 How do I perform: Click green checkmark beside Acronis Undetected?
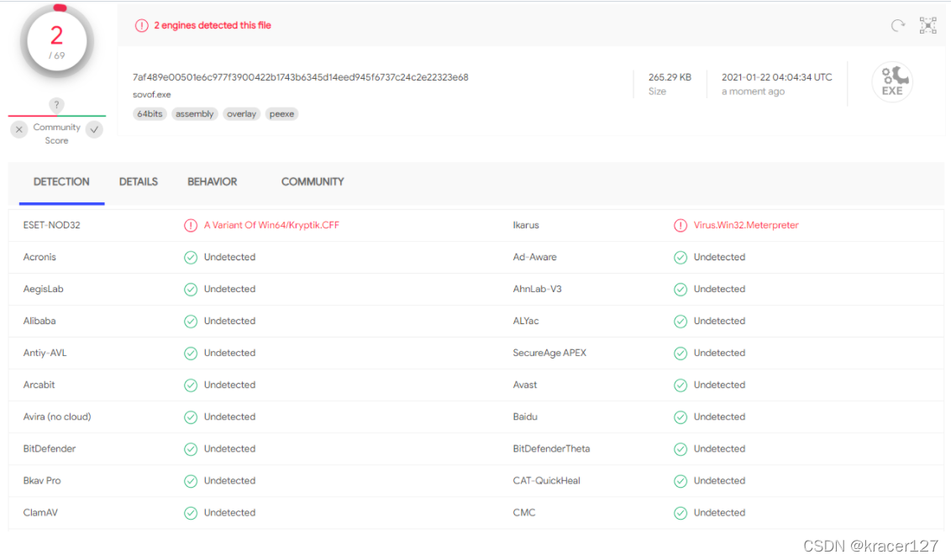point(191,257)
